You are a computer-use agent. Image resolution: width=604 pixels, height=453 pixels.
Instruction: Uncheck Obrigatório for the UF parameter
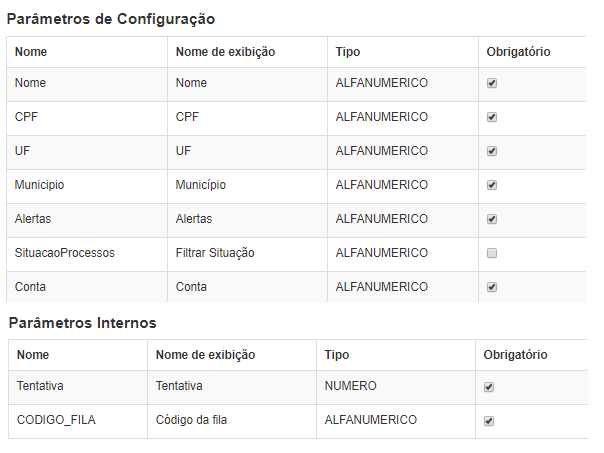[492, 151]
